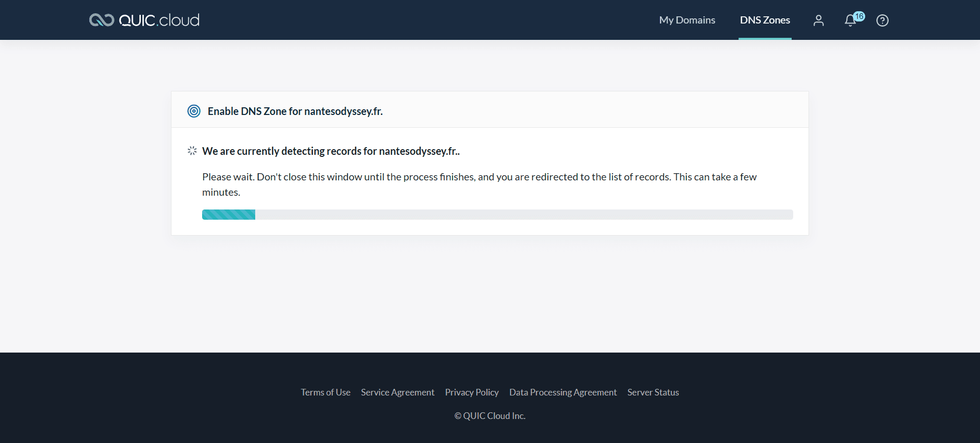Viewport: 980px width, 443px height.
Task: Click the empty gray progress bar track
Action: [523, 215]
